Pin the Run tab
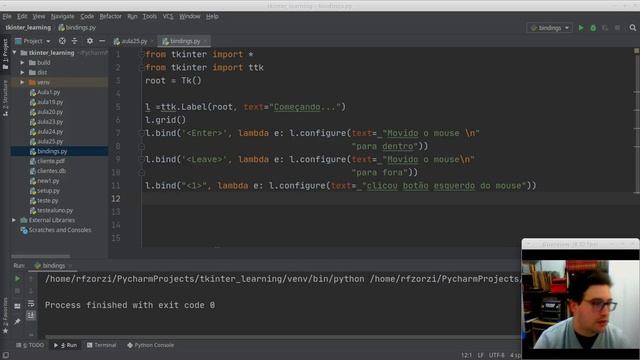The width and height of the screenshot is (640, 360). (18, 321)
